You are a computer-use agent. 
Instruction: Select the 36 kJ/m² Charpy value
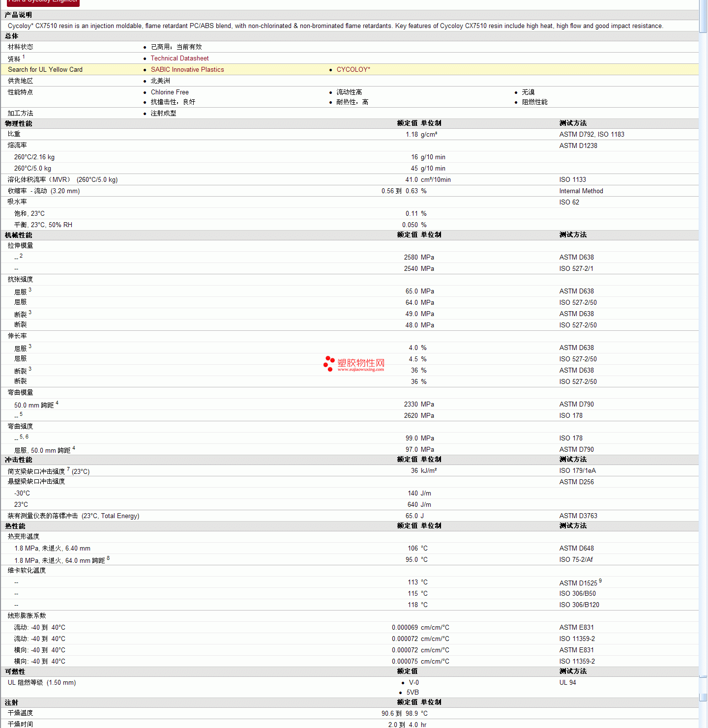pyautogui.click(x=424, y=470)
